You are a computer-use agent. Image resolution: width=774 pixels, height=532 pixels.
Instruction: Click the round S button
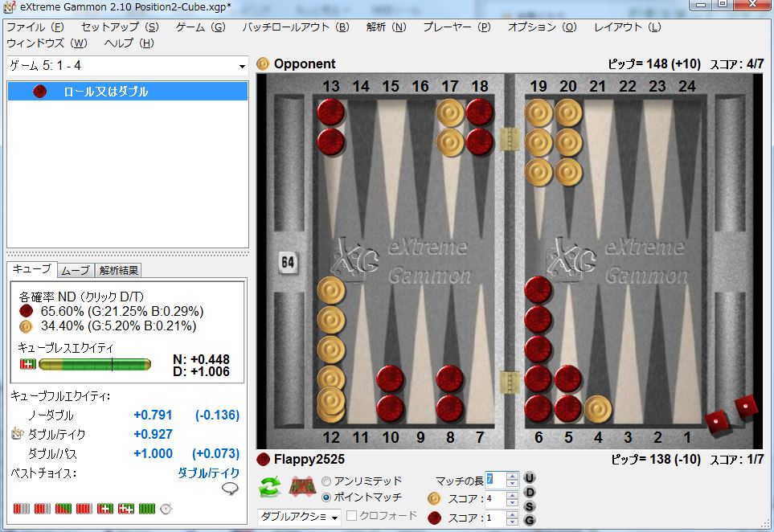529,506
